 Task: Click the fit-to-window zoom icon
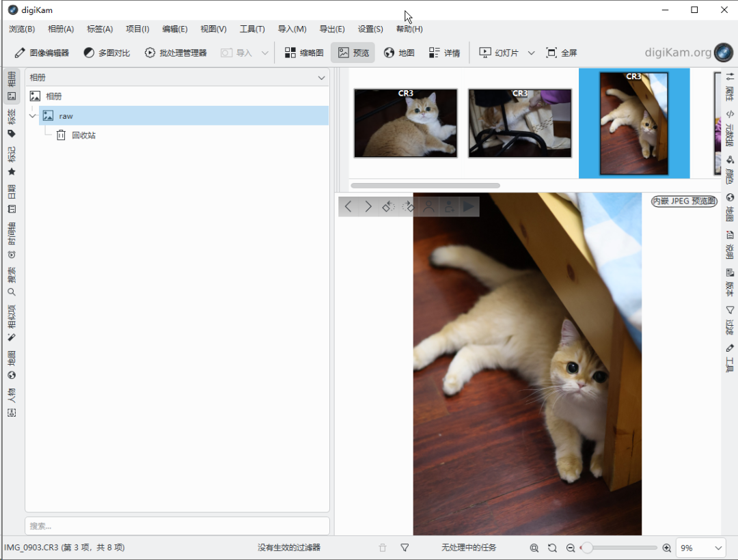click(534, 548)
